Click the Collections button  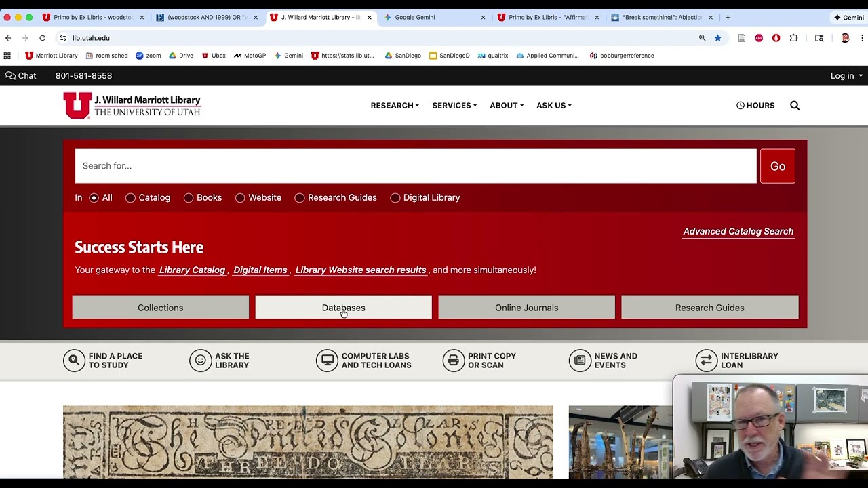[x=161, y=308]
